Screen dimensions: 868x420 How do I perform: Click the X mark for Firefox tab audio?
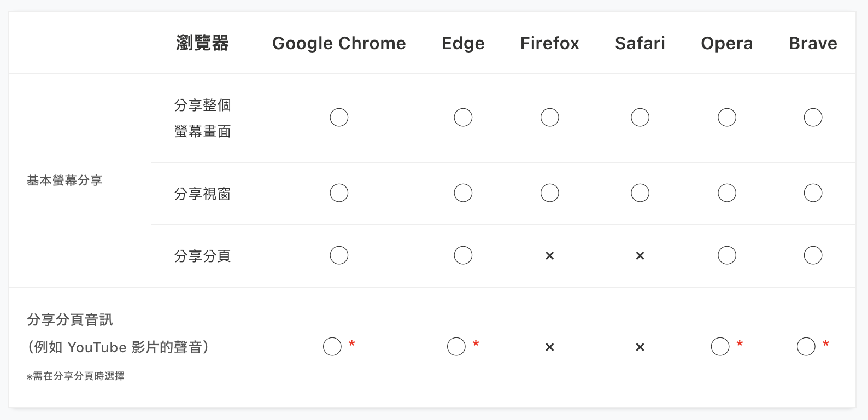click(x=550, y=347)
